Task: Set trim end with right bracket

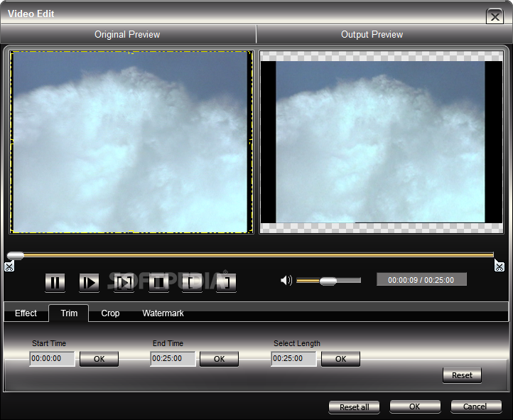Action: click(x=226, y=283)
